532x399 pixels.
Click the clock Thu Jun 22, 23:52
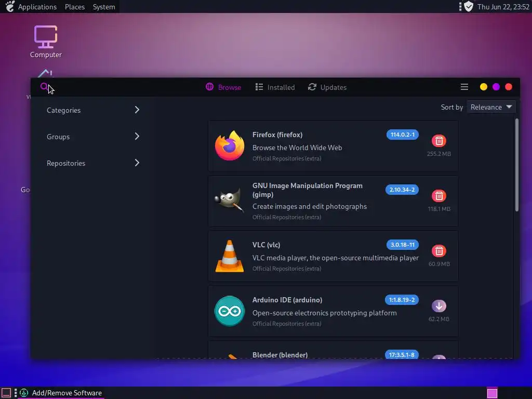503,7
